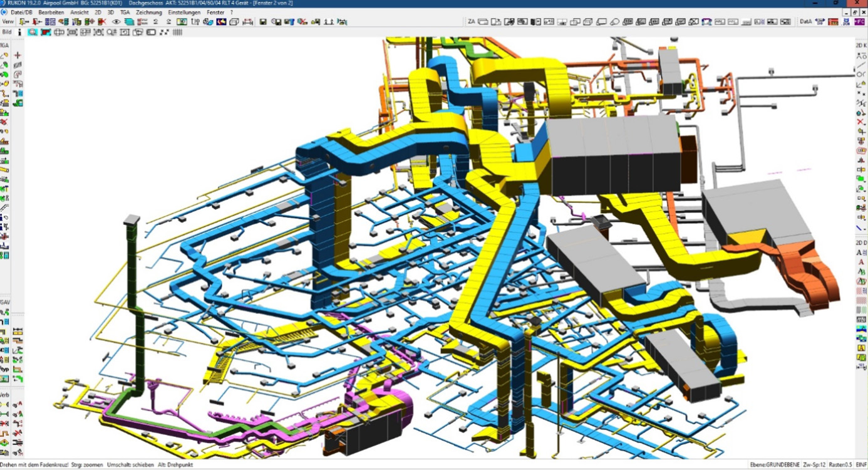
Task: Click the Raster:0.5 status bar field
Action: [x=839, y=465]
